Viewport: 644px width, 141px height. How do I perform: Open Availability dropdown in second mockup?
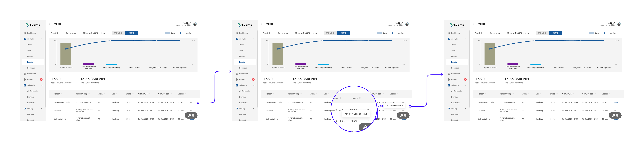click(x=268, y=33)
